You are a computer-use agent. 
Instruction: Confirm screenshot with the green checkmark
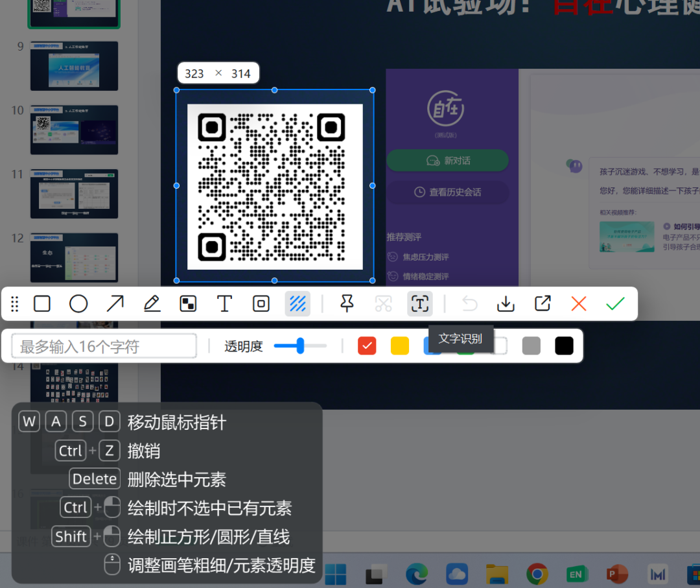coord(614,303)
